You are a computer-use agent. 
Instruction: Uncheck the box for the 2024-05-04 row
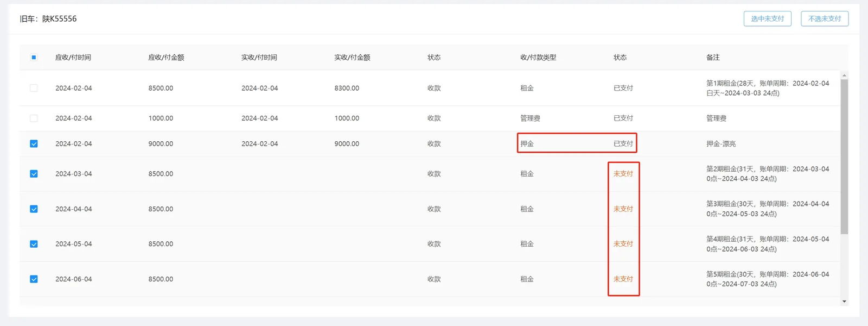click(34, 244)
